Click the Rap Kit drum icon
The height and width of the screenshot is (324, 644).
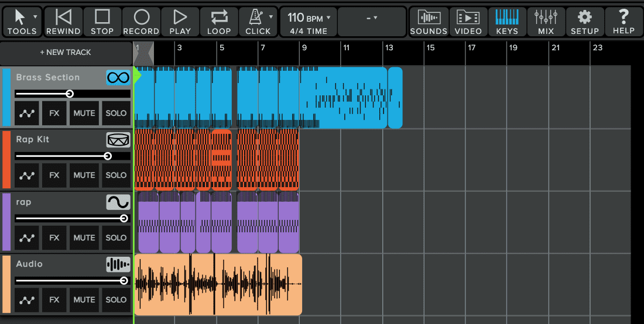click(118, 140)
